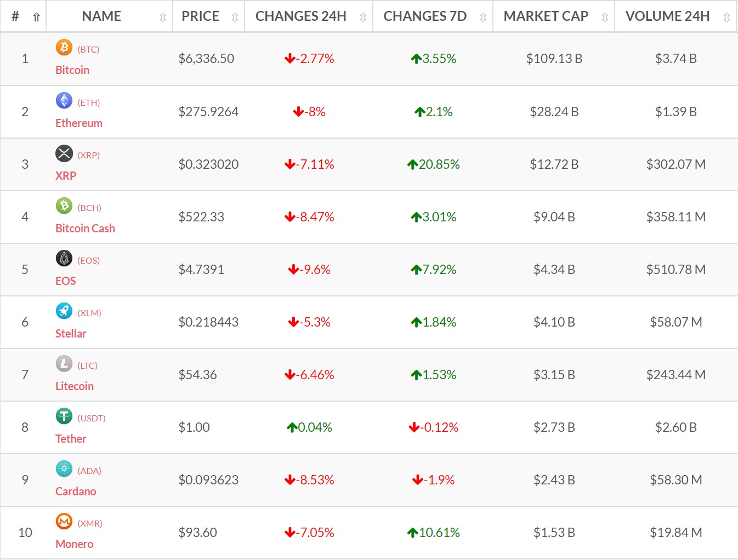Viewport: 738px width, 560px height.
Task: Click Bitcoin 24h change -2.77%
Action: point(309,59)
